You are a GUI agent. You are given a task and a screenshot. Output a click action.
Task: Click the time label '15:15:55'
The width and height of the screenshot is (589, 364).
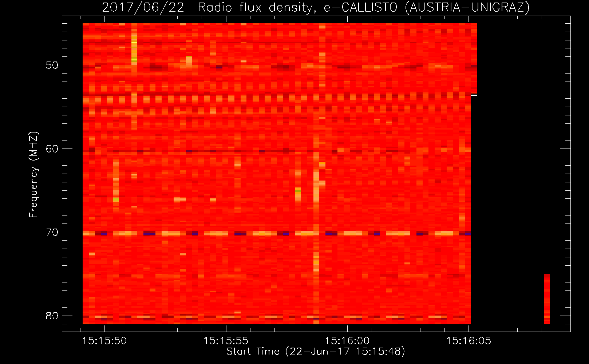(226, 341)
